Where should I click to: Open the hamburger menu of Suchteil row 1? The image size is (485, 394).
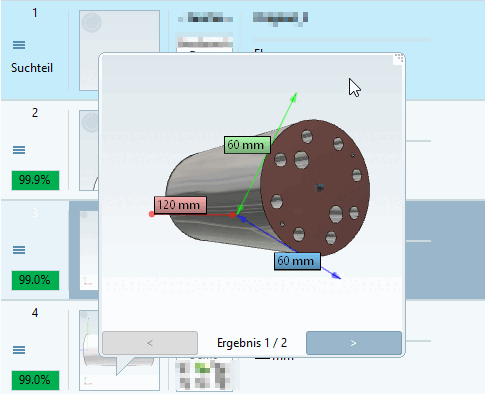click(x=19, y=45)
